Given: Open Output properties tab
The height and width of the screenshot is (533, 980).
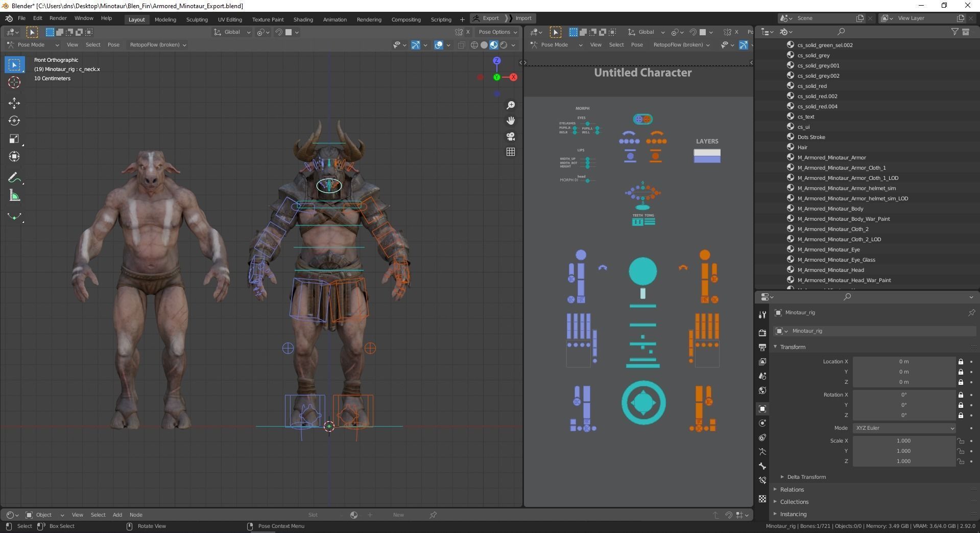Looking at the screenshot, I should pyautogui.click(x=762, y=347).
